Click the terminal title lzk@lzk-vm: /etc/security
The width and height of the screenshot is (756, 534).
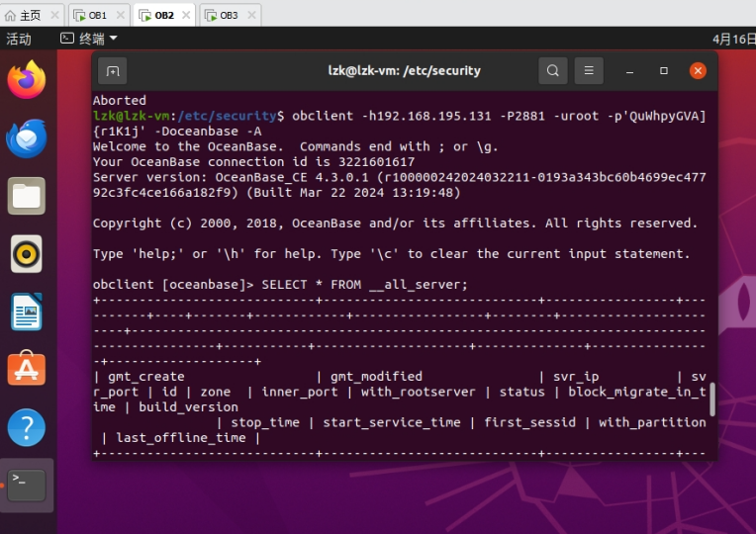coord(404,71)
